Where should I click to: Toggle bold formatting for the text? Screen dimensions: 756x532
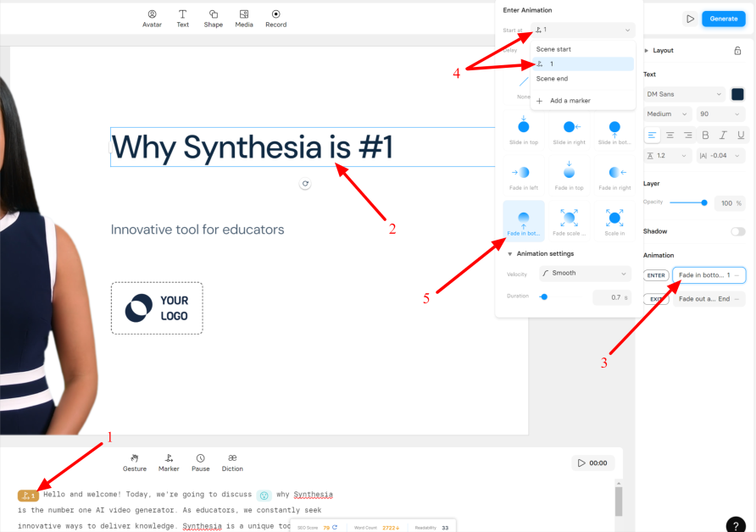click(x=704, y=134)
